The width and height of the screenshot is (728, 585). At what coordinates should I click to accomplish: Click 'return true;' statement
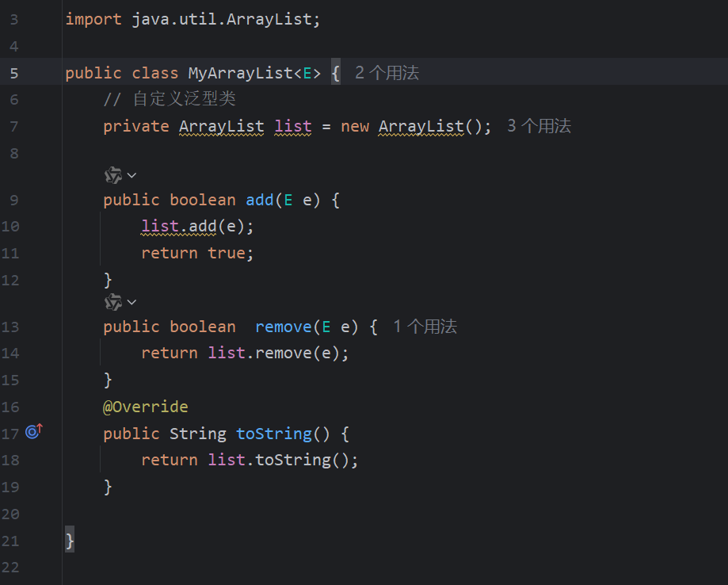click(197, 253)
